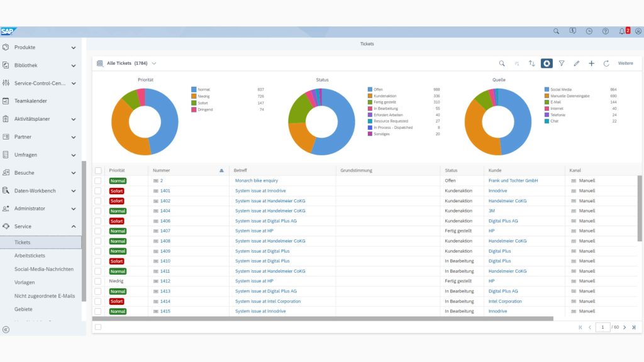Open the help question mark icon
This screenshot has height=362, width=644.
[606, 31]
